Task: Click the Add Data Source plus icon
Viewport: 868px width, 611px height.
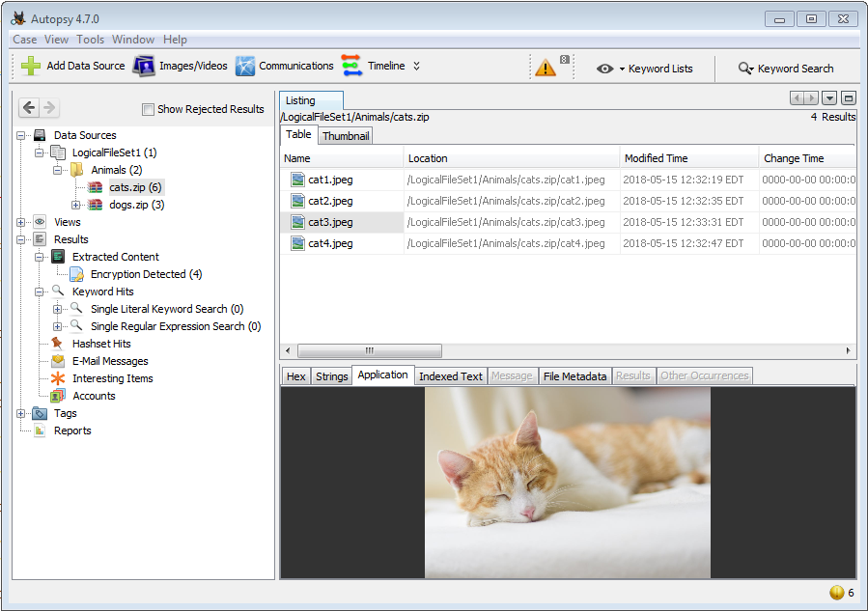Action: coord(31,67)
